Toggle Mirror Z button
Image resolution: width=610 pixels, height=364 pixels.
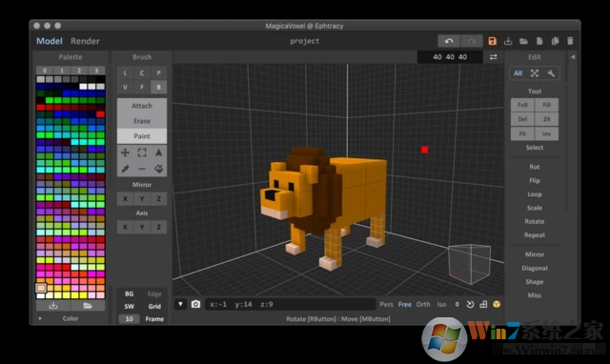[x=159, y=199]
